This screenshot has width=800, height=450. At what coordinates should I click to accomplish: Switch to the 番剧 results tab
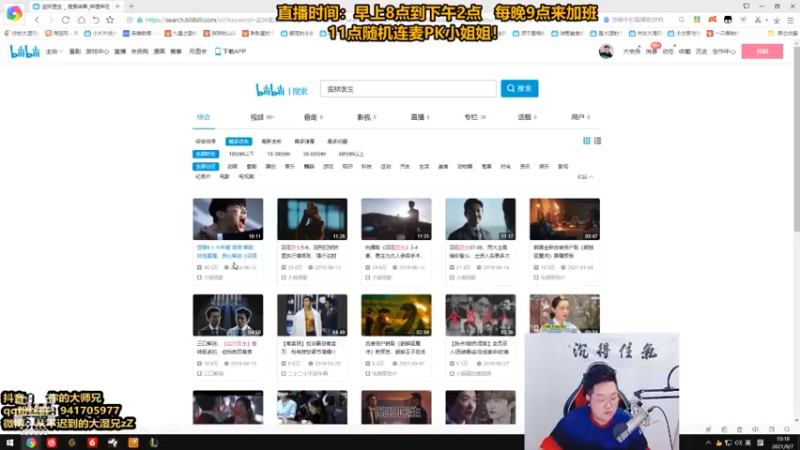click(313, 117)
